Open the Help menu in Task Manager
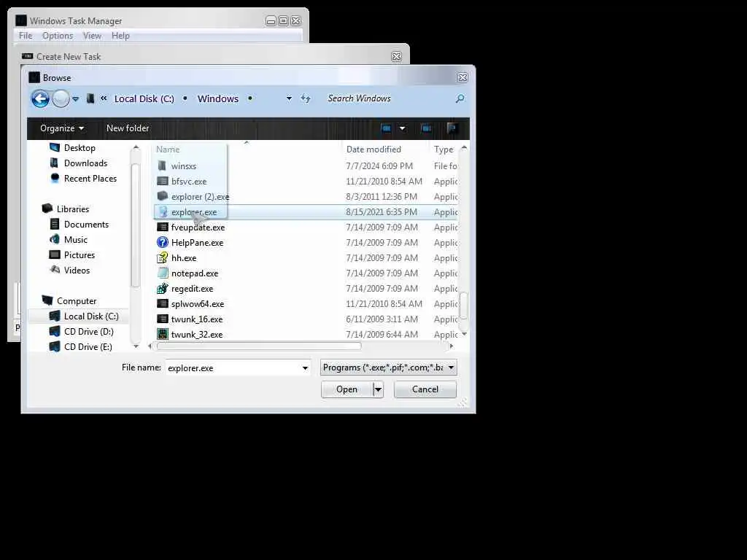Image resolution: width=747 pixels, height=560 pixels. point(120,36)
